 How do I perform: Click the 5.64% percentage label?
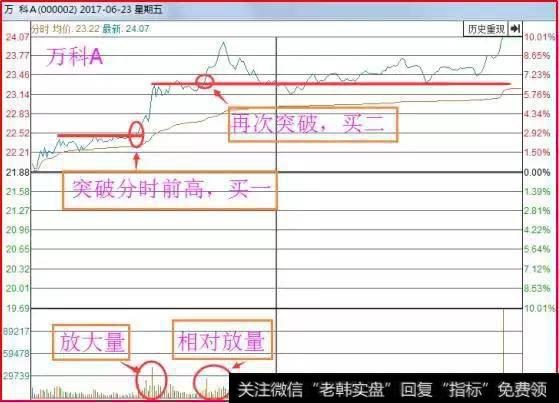tap(537, 249)
